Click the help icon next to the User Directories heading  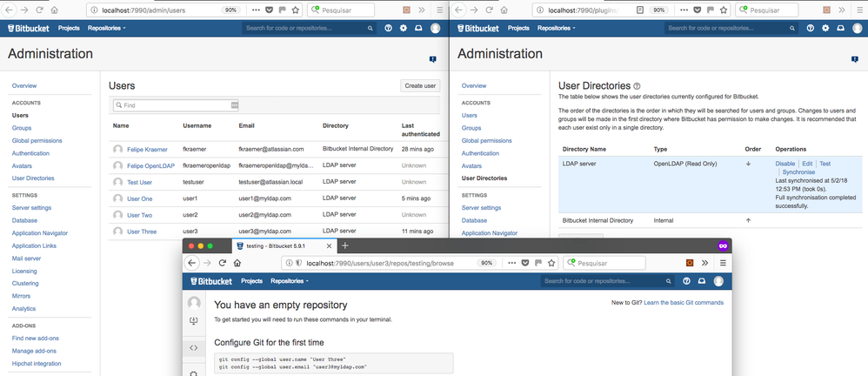(637, 86)
